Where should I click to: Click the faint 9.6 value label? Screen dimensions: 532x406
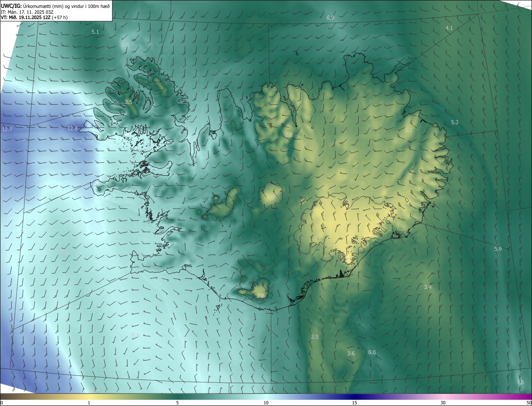(x=135, y=335)
